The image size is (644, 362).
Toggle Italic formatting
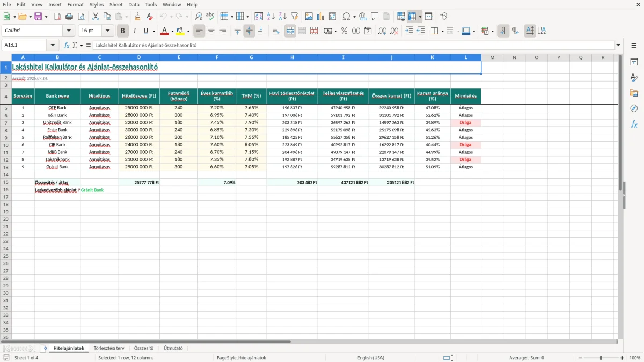pos(135,31)
